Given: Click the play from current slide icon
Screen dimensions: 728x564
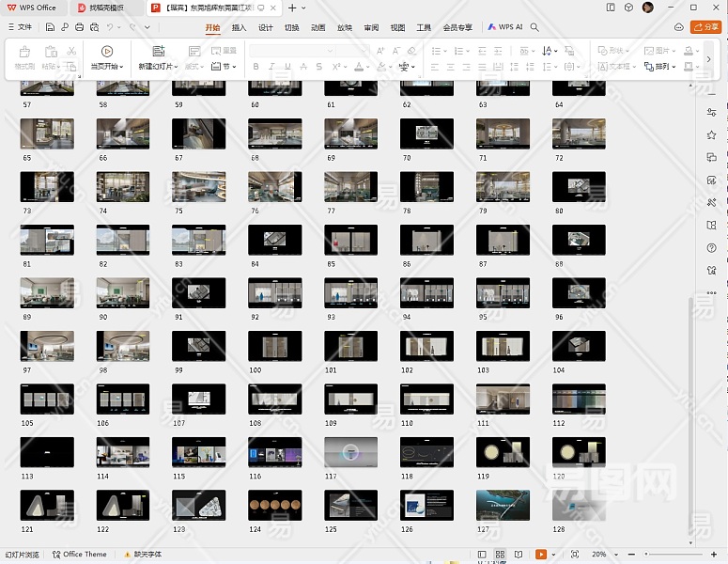Looking at the screenshot, I should pyautogui.click(x=107, y=53).
